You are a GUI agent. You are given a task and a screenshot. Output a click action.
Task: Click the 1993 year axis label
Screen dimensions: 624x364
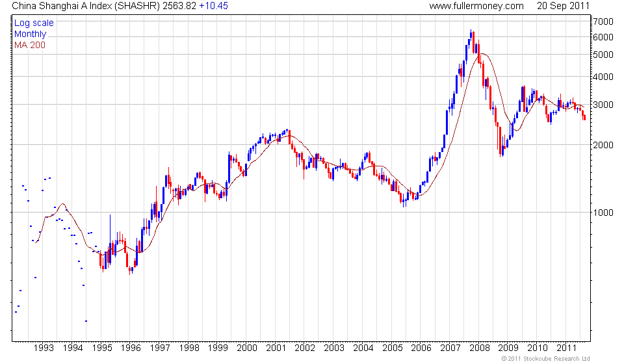coord(44,348)
